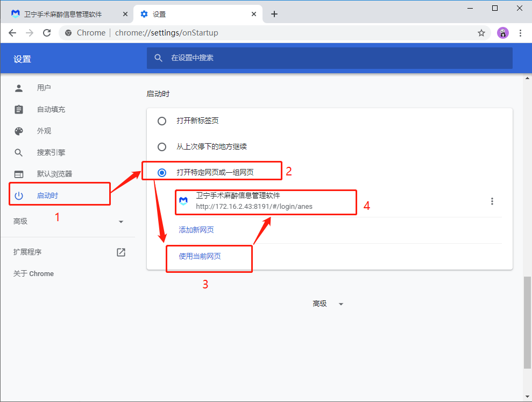Open the 搜索引擎 settings section
The height and width of the screenshot is (402, 532).
pyautogui.click(x=51, y=153)
